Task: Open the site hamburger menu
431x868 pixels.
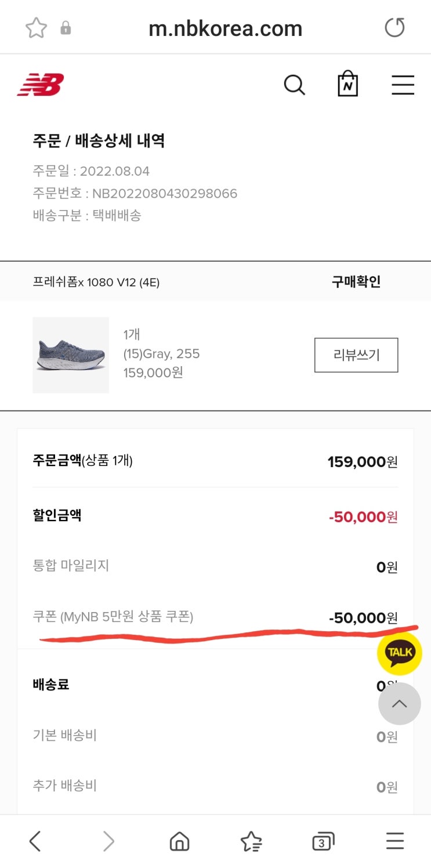Action: pyautogui.click(x=403, y=85)
